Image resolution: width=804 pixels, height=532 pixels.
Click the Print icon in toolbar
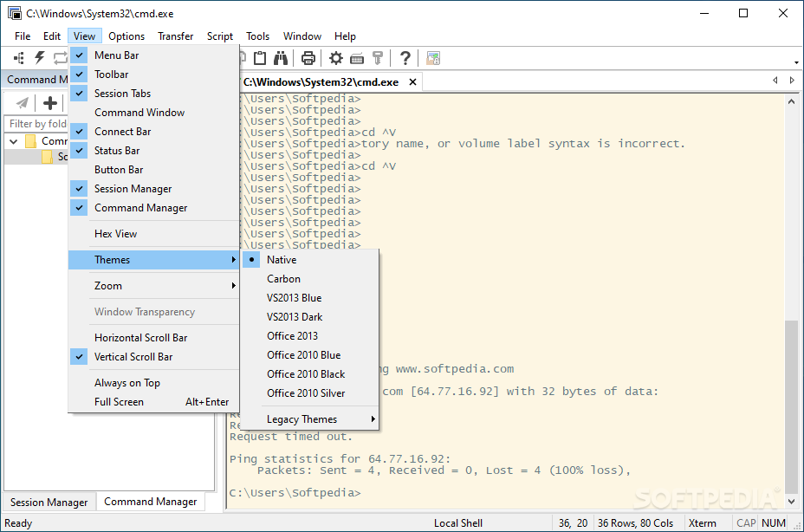tap(308, 58)
